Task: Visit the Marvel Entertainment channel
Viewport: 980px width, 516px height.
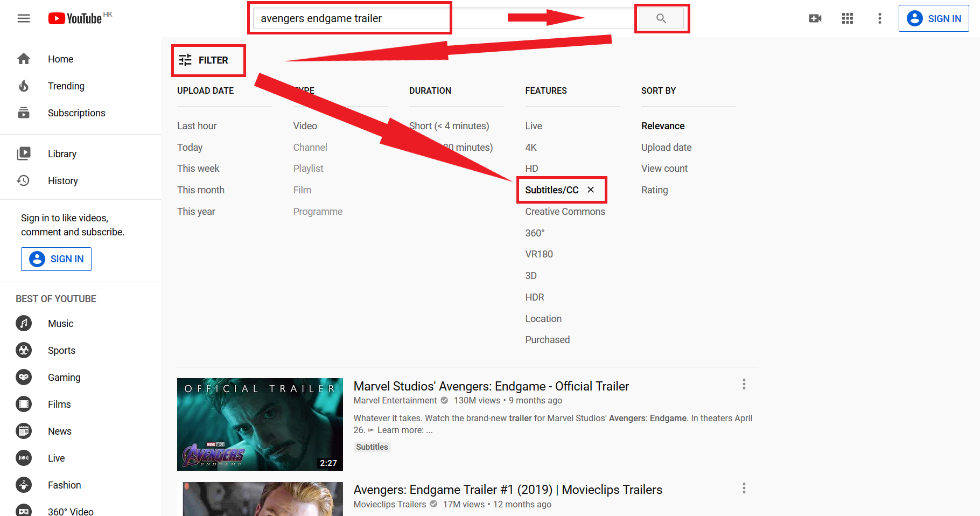Action: (395, 400)
